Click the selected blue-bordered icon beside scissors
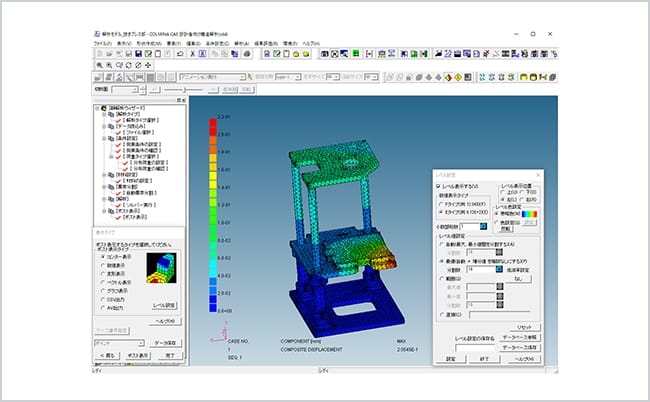 pos(202,54)
